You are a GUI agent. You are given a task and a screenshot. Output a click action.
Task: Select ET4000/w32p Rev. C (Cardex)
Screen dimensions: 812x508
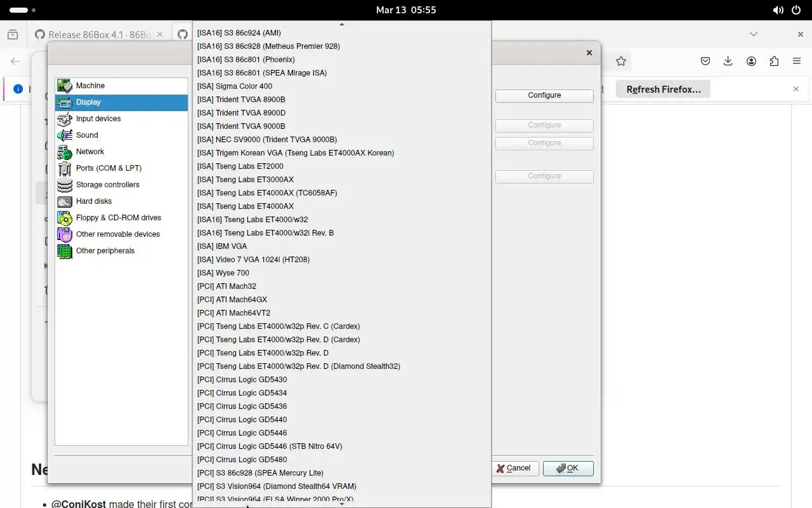(342, 326)
